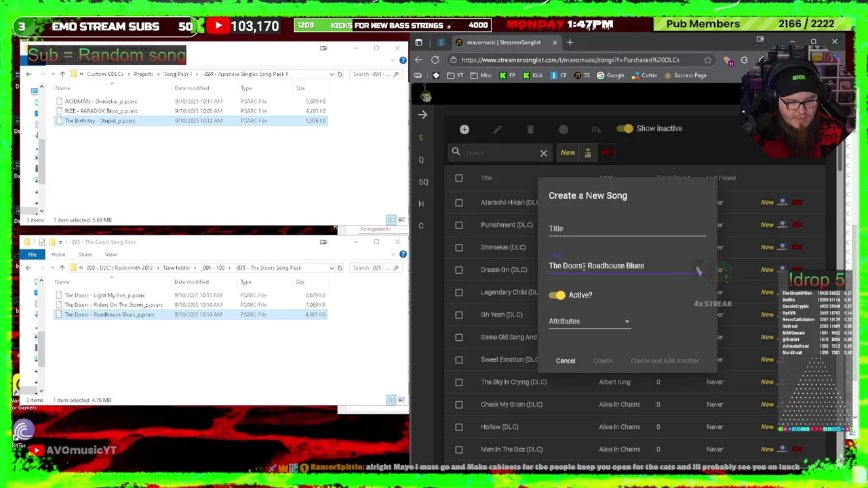Click the Create button in dialog
The height and width of the screenshot is (488, 868).
pyautogui.click(x=603, y=361)
